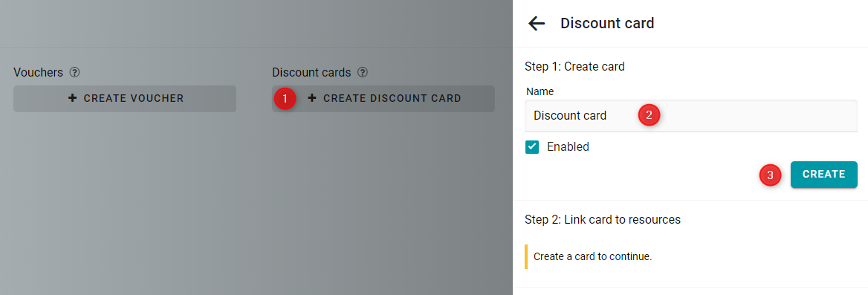Image resolution: width=868 pixels, height=295 pixels.
Task: Click the Create a card to continue notice
Action: (592, 257)
